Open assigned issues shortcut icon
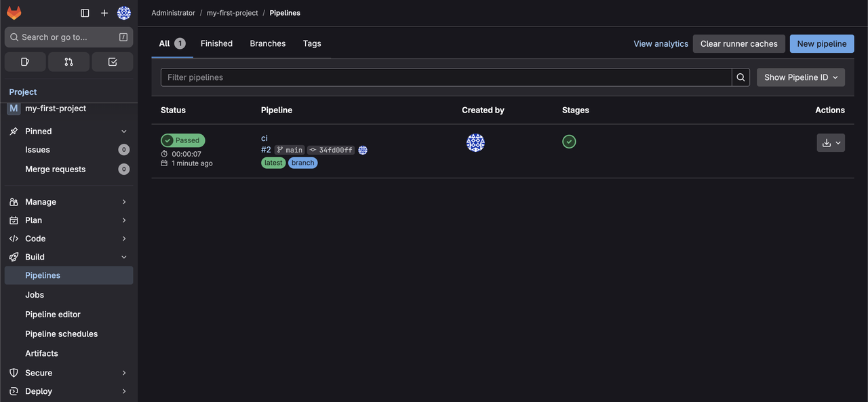This screenshot has height=402, width=868. pyautogui.click(x=25, y=62)
